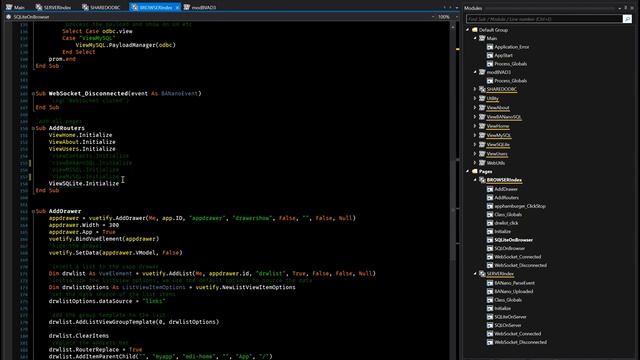The image size is (640, 360).
Task: Collapse the Pages group node
Action: [468, 171]
